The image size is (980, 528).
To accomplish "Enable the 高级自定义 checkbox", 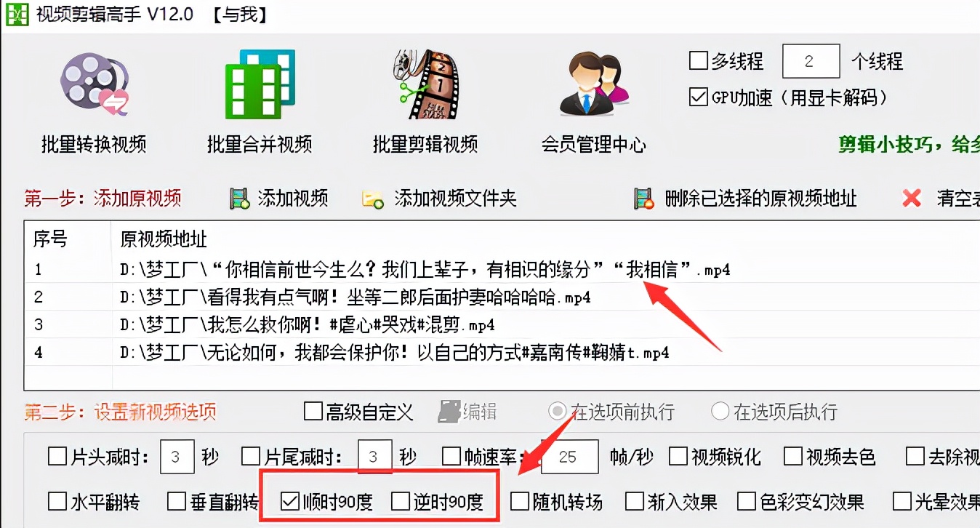I will 313,412.
